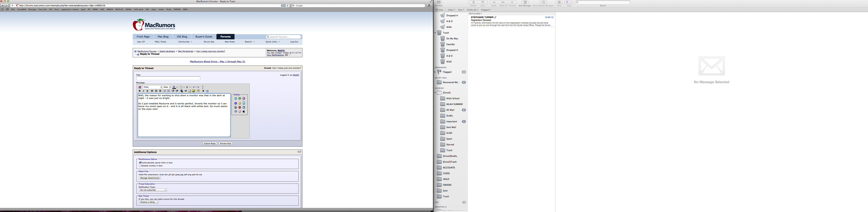This screenshot has width=868, height=212.
Task: Collapse the Trash mailbox group in Mail
Action: point(435,33)
